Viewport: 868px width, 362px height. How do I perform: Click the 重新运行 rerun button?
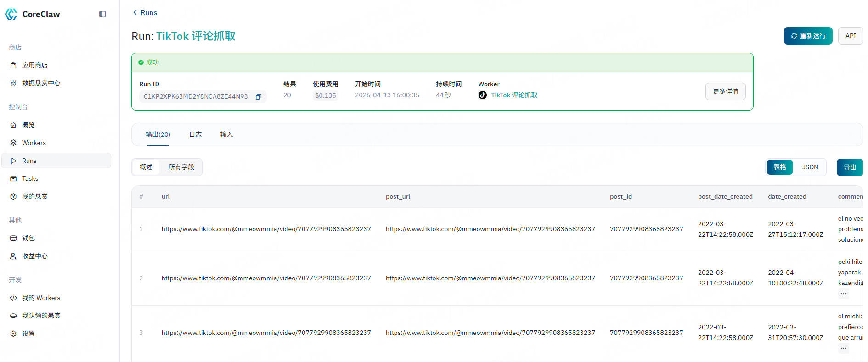pyautogui.click(x=808, y=36)
